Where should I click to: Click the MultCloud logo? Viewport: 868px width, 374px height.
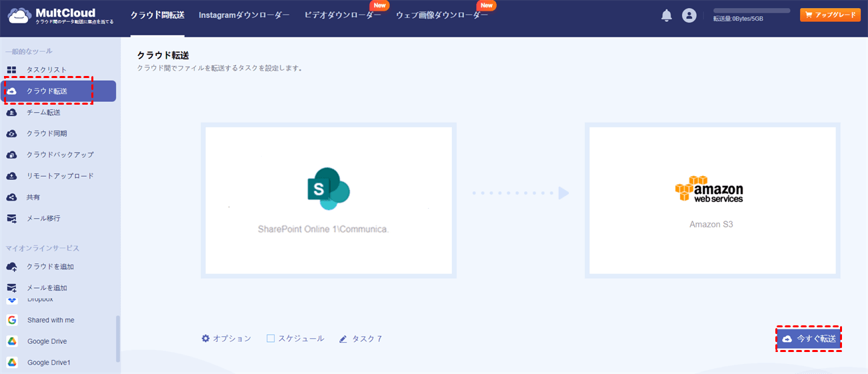point(61,15)
